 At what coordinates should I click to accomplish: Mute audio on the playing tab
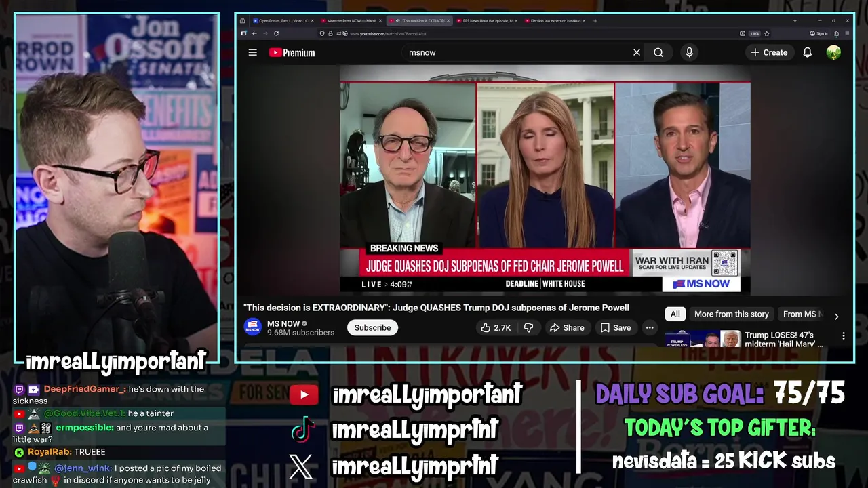pyautogui.click(x=397, y=21)
